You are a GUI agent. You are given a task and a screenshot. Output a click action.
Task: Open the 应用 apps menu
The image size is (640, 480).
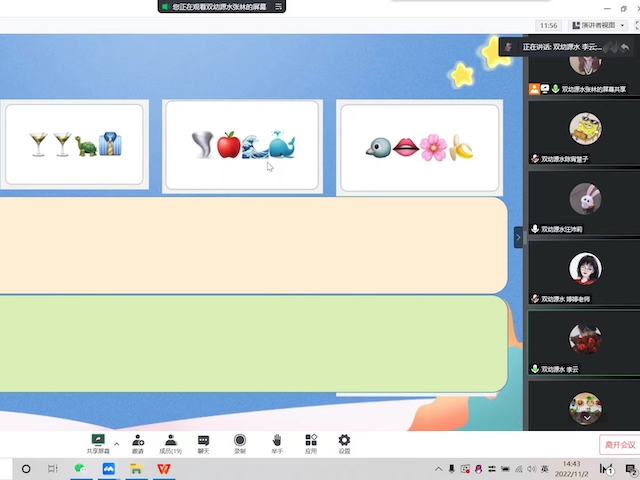point(311,444)
